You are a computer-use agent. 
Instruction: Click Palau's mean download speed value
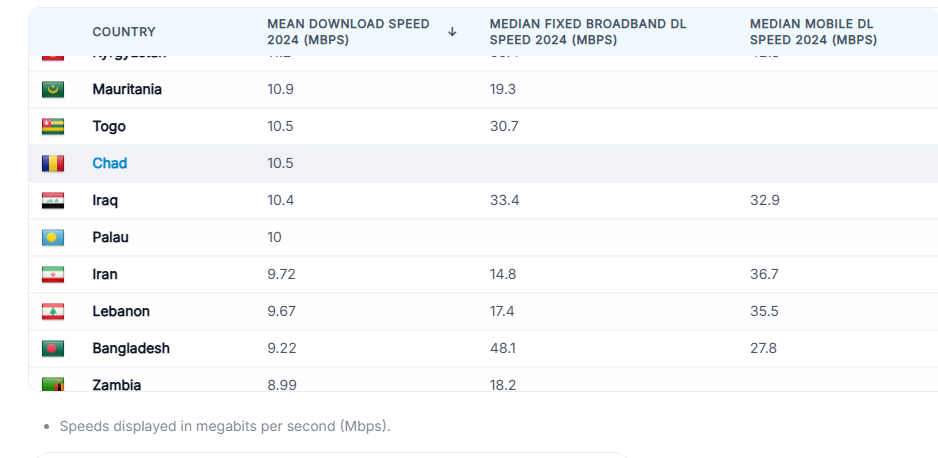(x=275, y=237)
